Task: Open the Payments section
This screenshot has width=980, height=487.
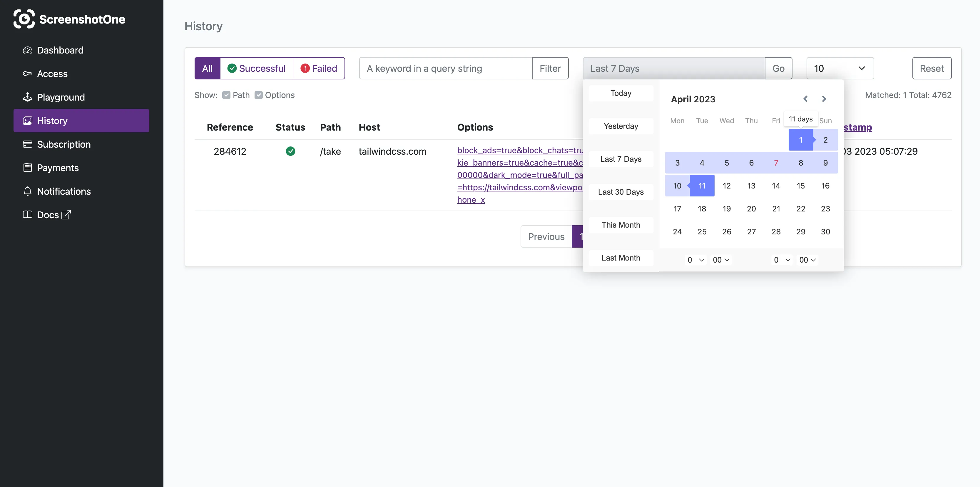Action: tap(58, 168)
